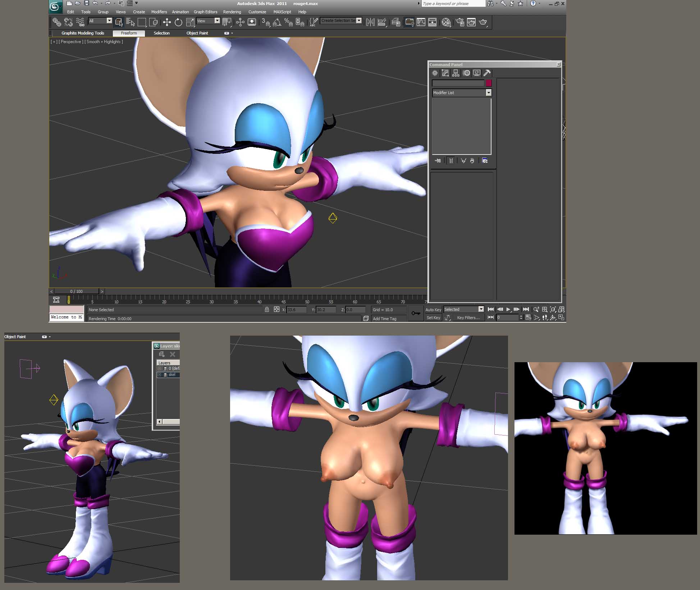This screenshot has height=590, width=700.
Task: Open the Rendering menu
Action: tap(232, 12)
